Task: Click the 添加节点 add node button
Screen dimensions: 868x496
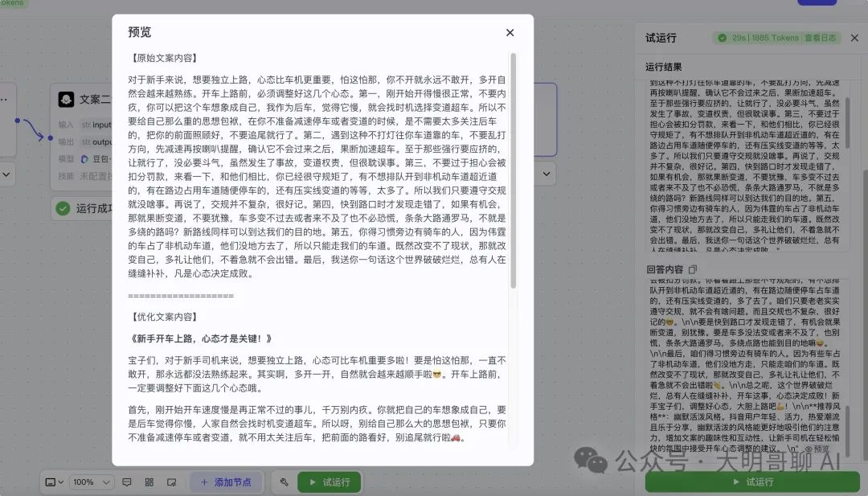Action: pos(226,482)
